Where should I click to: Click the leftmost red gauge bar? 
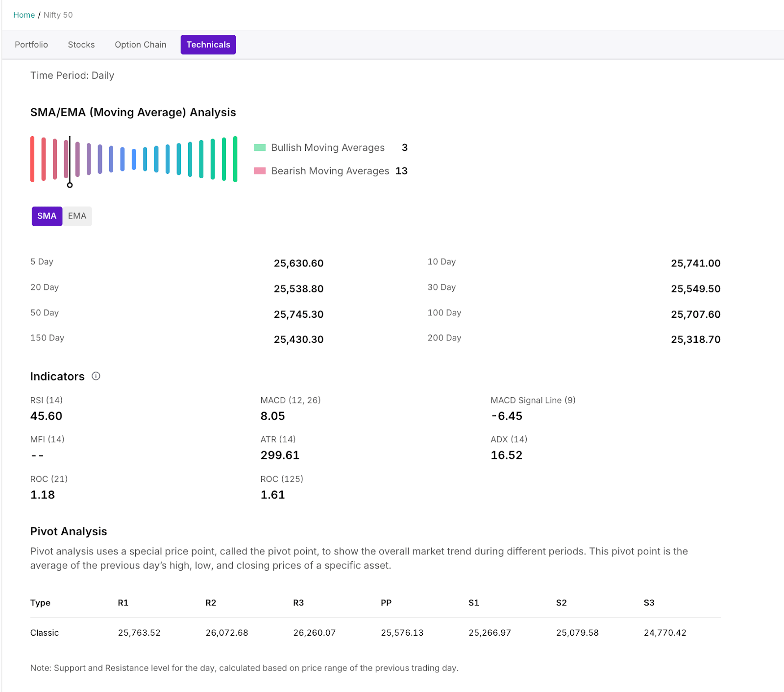click(x=32, y=159)
